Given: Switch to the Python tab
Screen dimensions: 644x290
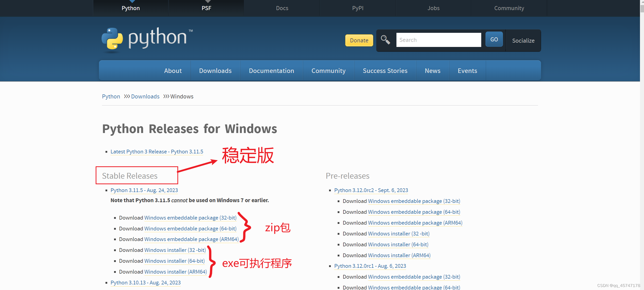Looking at the screenshot, I should [x=131, y=8].
